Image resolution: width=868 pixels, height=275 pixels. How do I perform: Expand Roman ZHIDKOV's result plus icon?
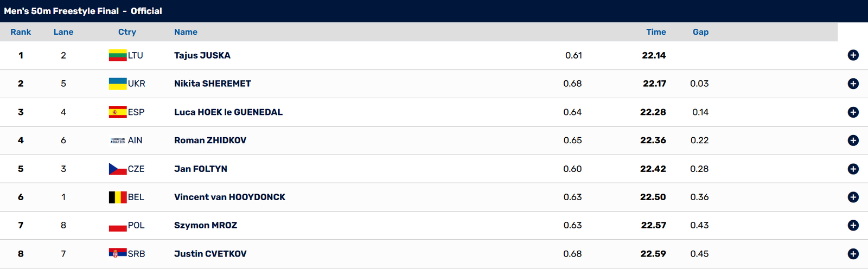[x=853, y=140]
